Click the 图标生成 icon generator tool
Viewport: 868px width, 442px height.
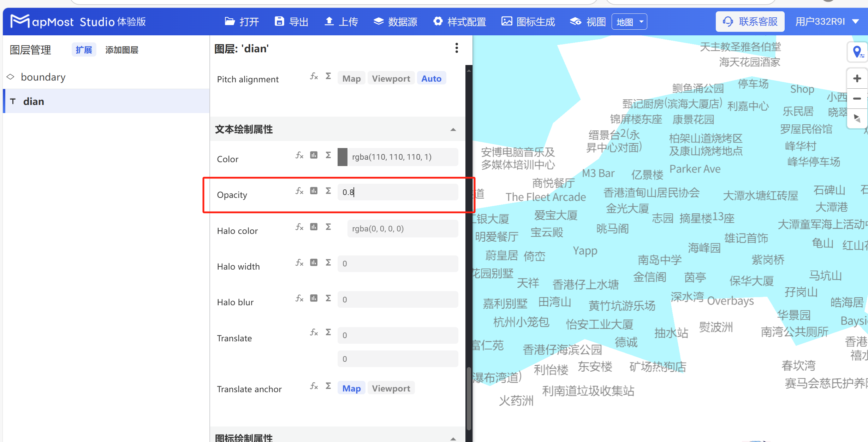[x=506, y=21]
